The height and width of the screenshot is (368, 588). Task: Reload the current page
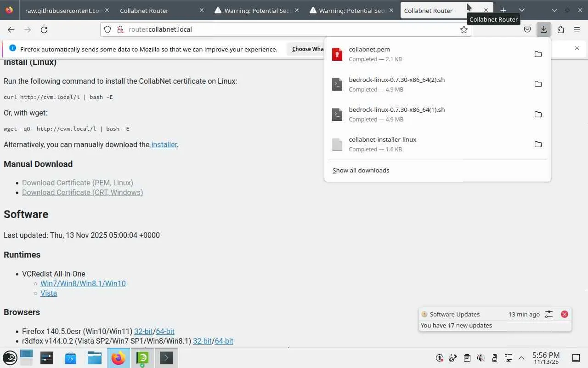pos(44,29)
